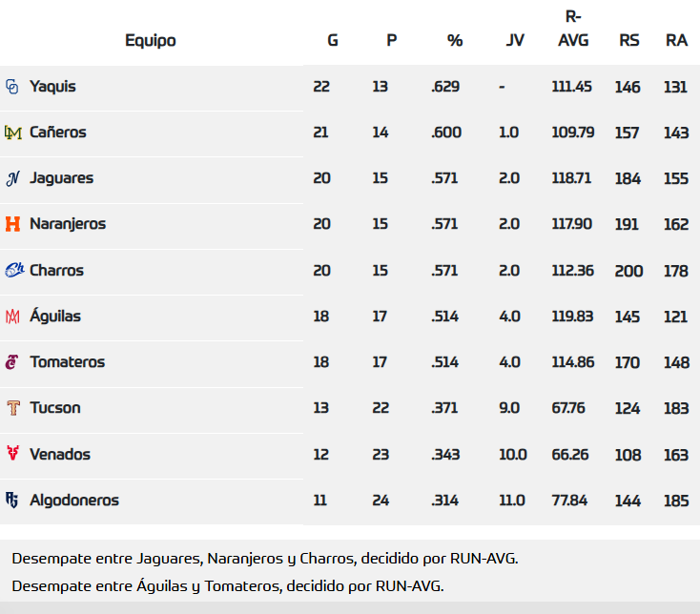Click the Naranjeros team logo
Image resolution: width=700 pixels, height=614 pixels.
12,224
